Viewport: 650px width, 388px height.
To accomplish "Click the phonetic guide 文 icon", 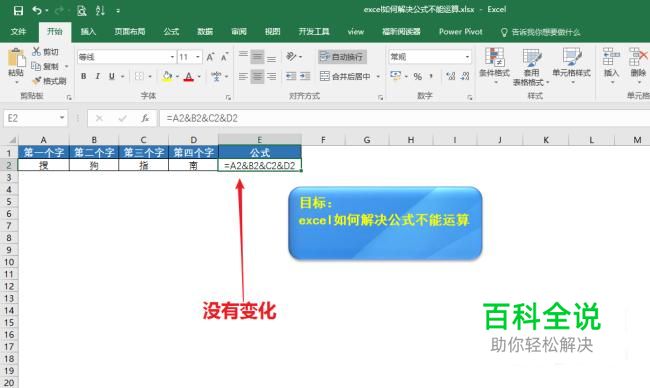I will point(216,76).
